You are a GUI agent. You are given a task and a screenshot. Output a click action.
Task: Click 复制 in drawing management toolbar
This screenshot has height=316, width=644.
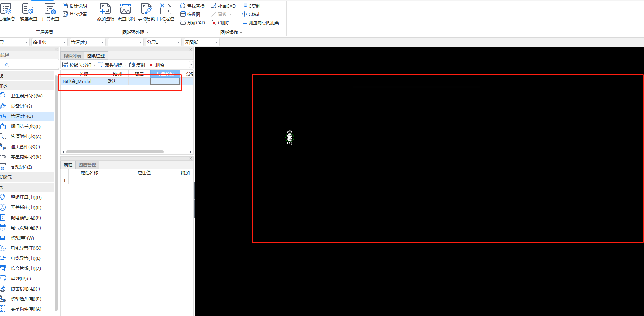click(137, 65)
